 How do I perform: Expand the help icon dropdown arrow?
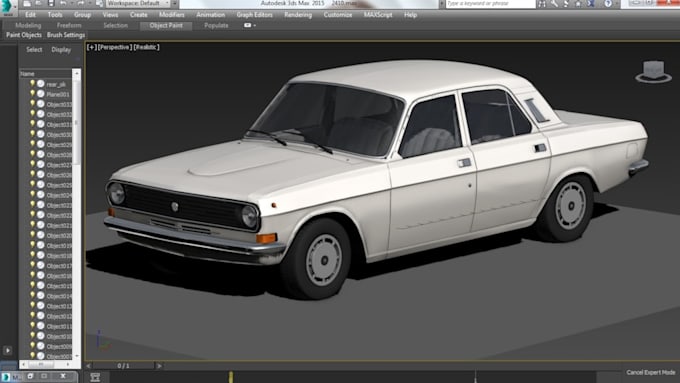pos(617,3)
